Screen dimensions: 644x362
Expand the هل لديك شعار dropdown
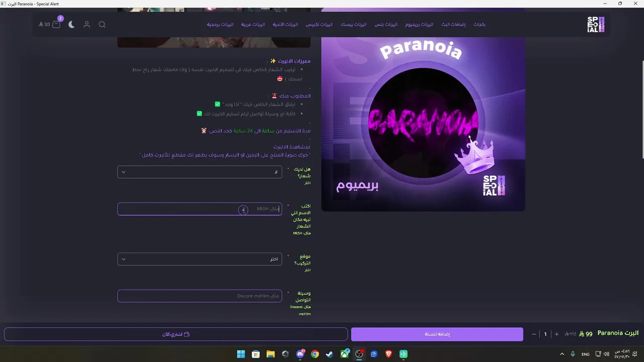[x=200, y=172]
